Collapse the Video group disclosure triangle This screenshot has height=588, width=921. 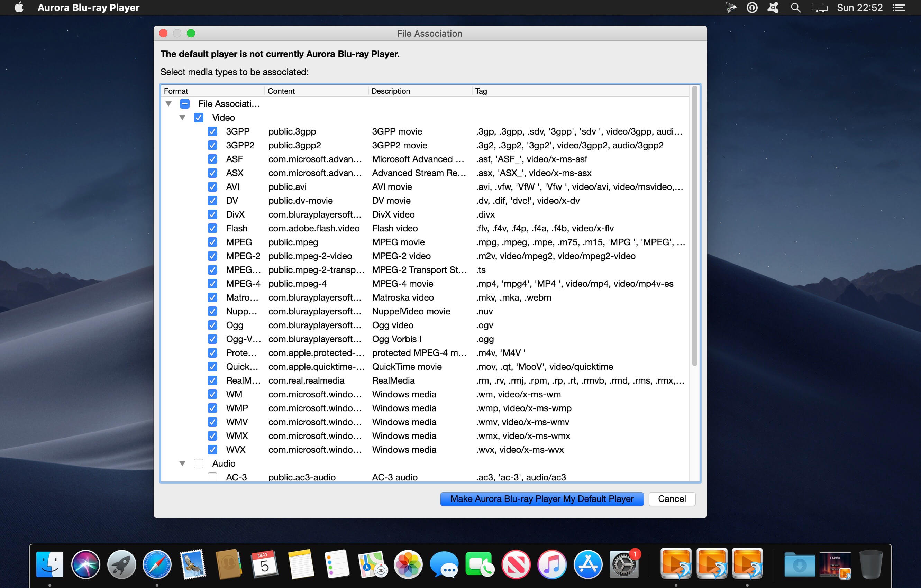click(182, 118)
